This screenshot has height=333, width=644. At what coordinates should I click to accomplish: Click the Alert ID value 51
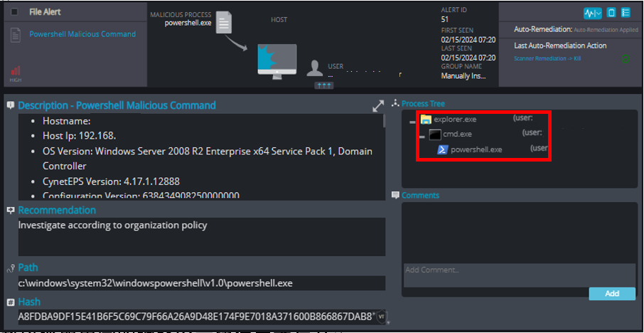pos(445,19)
